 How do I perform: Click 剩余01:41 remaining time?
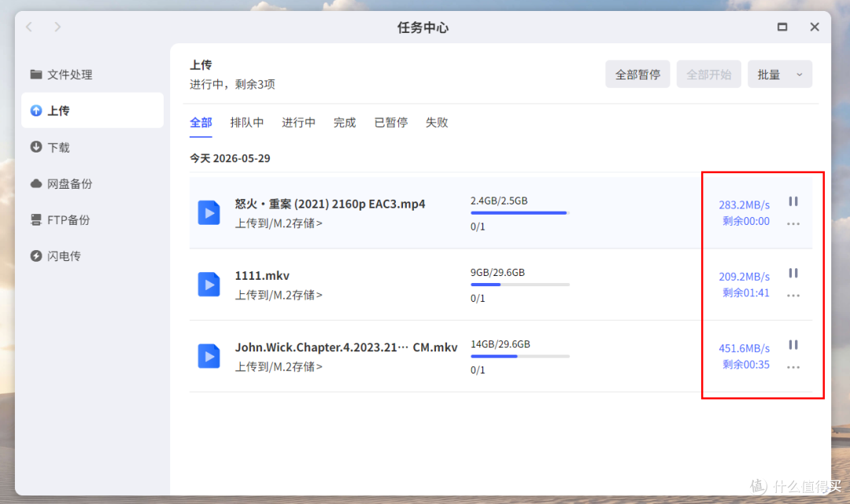[746, 292]
